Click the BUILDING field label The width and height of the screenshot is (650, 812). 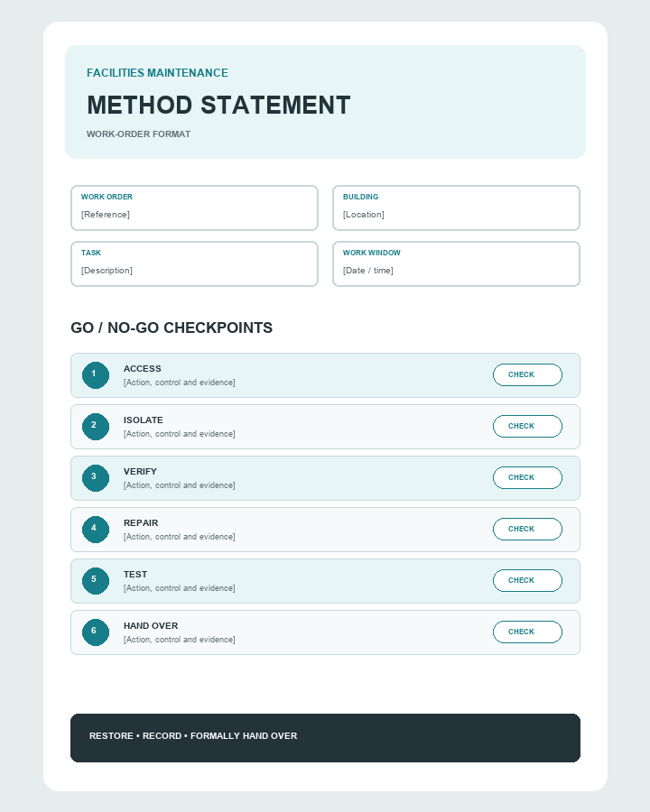[x=360, y=197]
